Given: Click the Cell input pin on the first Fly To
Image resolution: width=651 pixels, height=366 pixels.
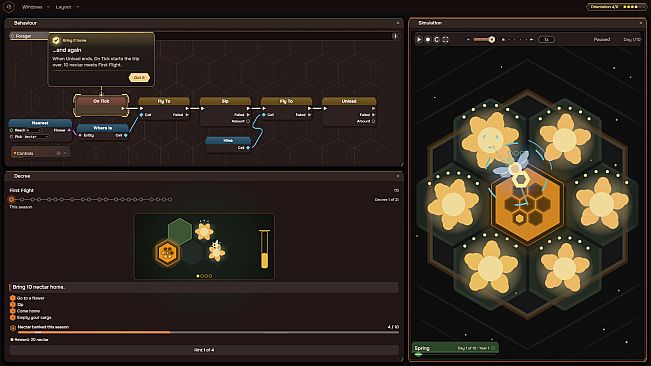Looking at the screenshot, I should [x=142, y=115].
